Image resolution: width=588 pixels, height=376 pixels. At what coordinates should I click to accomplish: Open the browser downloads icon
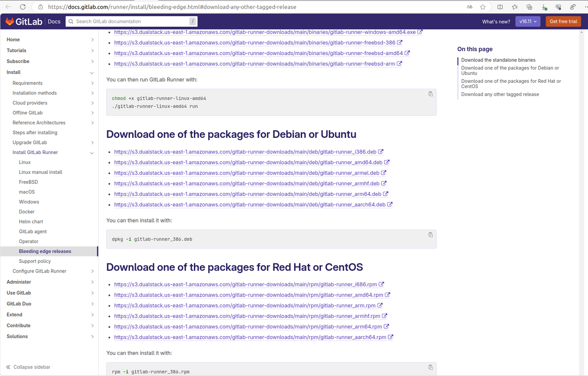pyautogui.click(x=544, y=7)
